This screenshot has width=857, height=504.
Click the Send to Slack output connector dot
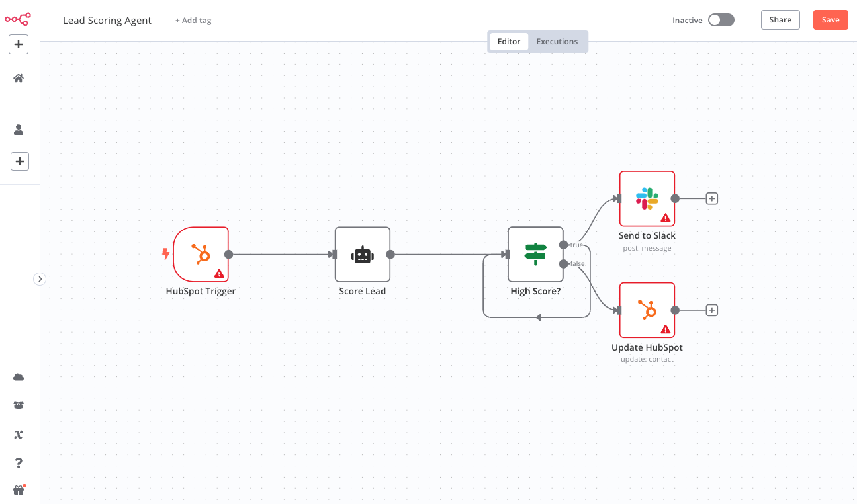pyautogui.click(x=675, y=198)
